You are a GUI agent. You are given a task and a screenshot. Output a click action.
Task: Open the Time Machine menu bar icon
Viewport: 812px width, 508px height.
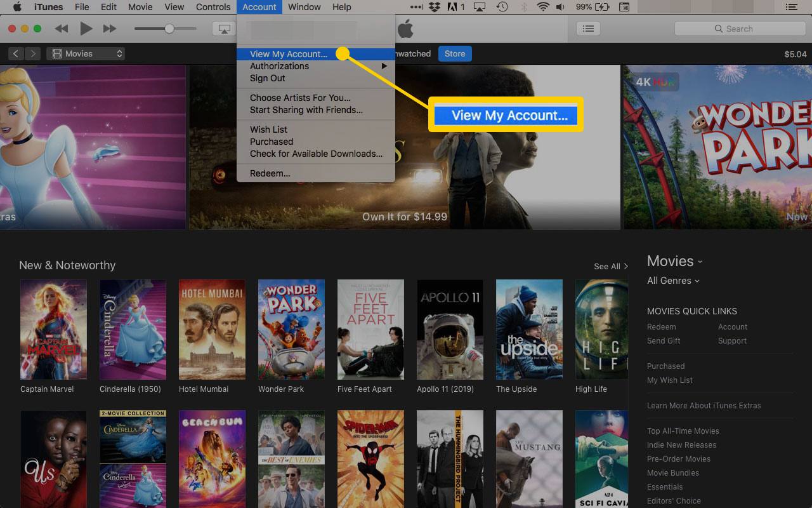(502, 7)
